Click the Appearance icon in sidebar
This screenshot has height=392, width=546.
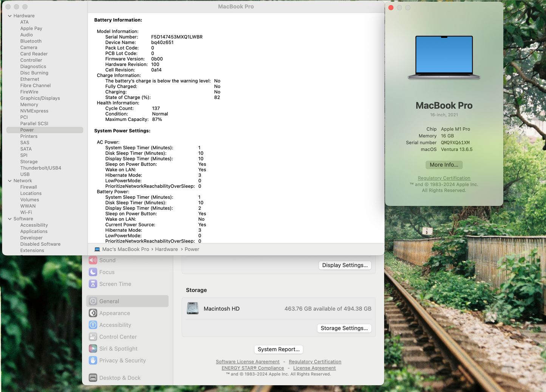(93, 313)
